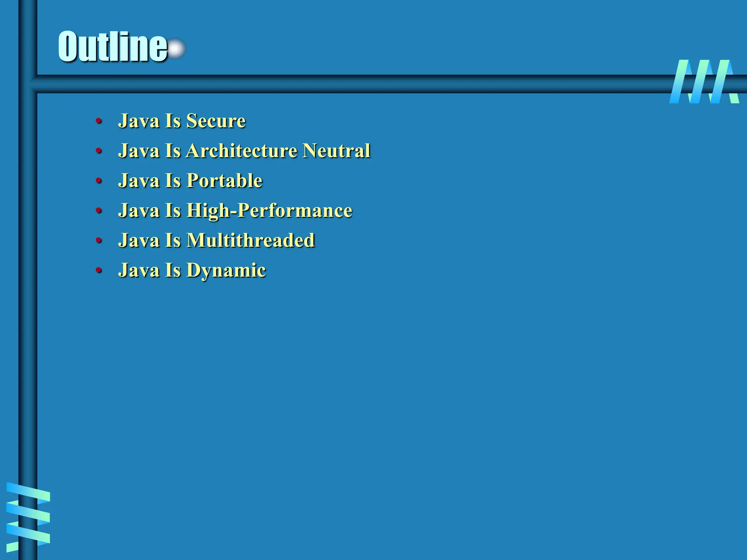The height and width of the screenshot is (560, 747).
Task: Select the 'Java Is Secure' bullet
Action: coord(182,121)
